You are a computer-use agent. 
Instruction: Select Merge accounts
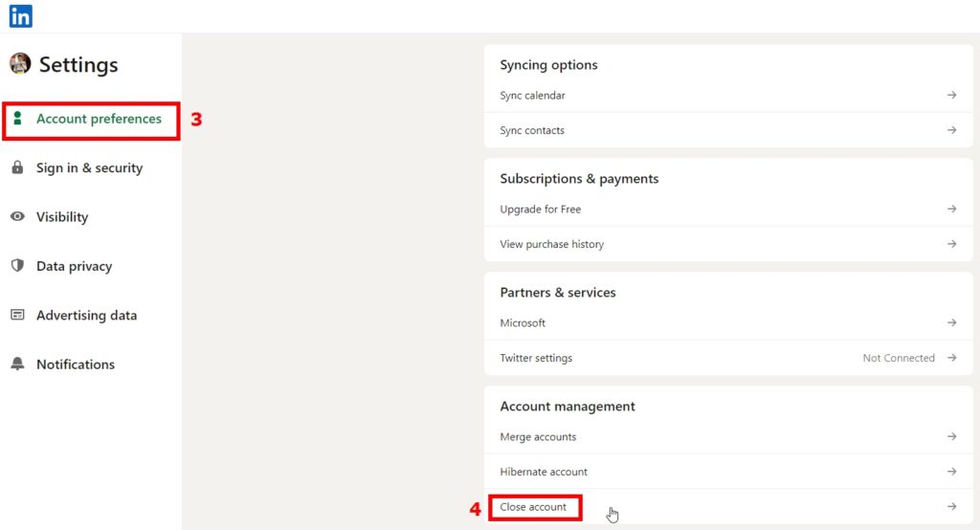point(728,436)
